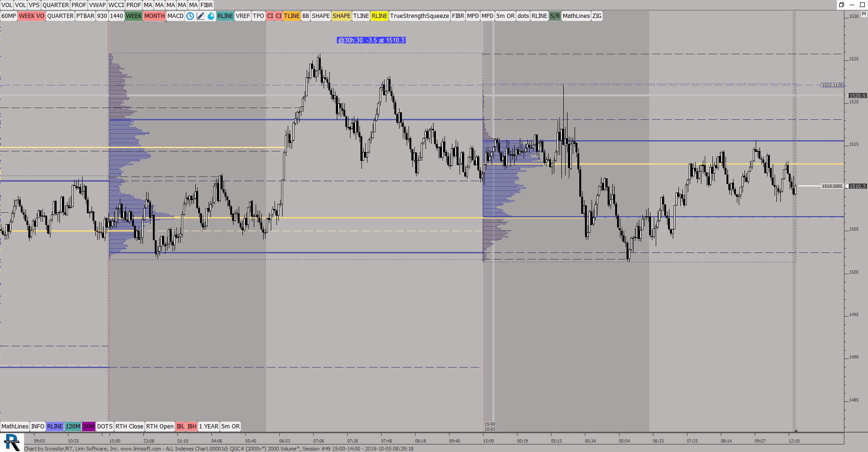Click the MACD toolbar button
Image resolution: width=868 pixels, height=452 pixels.
[175, 16]
